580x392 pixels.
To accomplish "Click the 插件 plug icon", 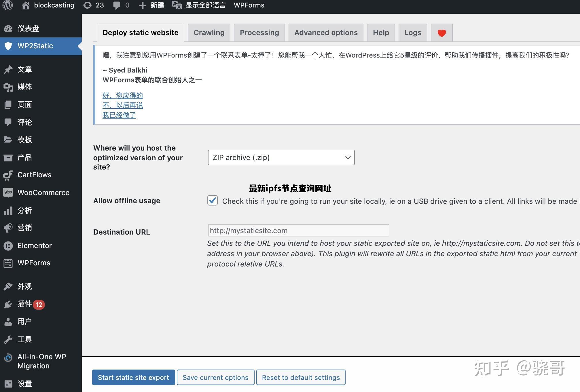I will (x=8, y=304).
